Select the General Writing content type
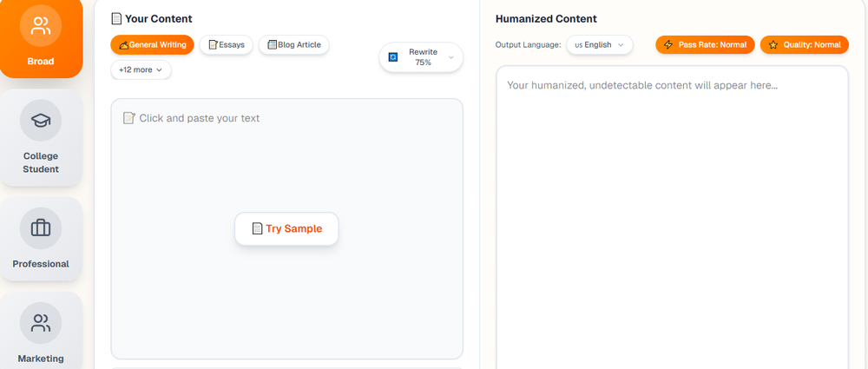 click(152, 44)
